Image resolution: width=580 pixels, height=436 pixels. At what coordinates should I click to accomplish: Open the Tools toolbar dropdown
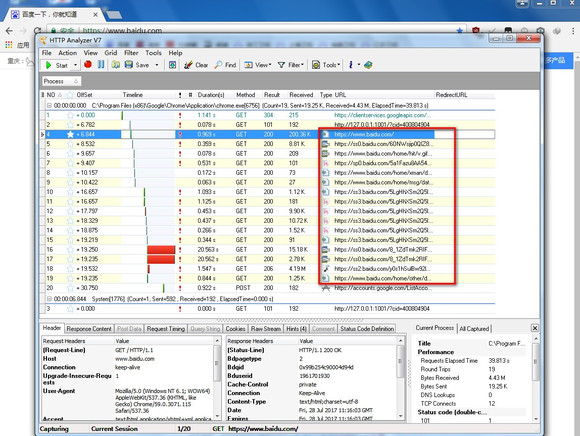(x=326, y=65)
